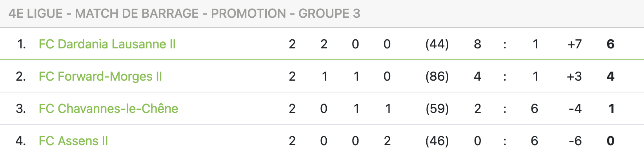Click rank number 4. in last row

[x=21, y=141]
